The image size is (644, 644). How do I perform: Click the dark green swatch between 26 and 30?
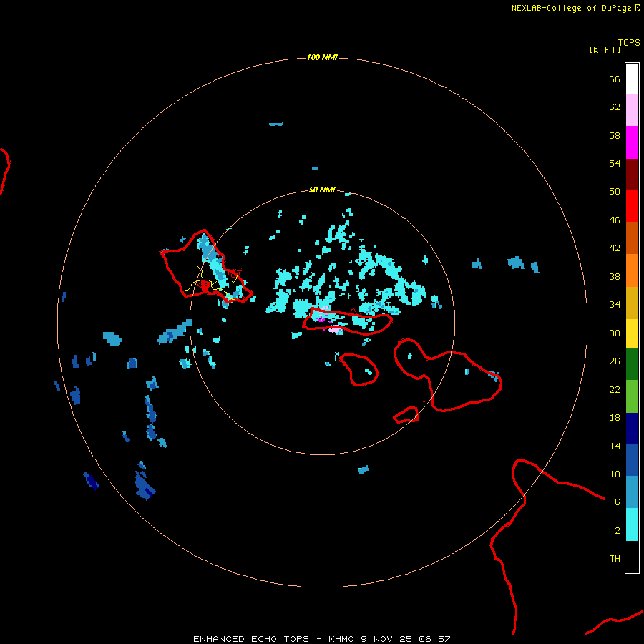[632, 364]
